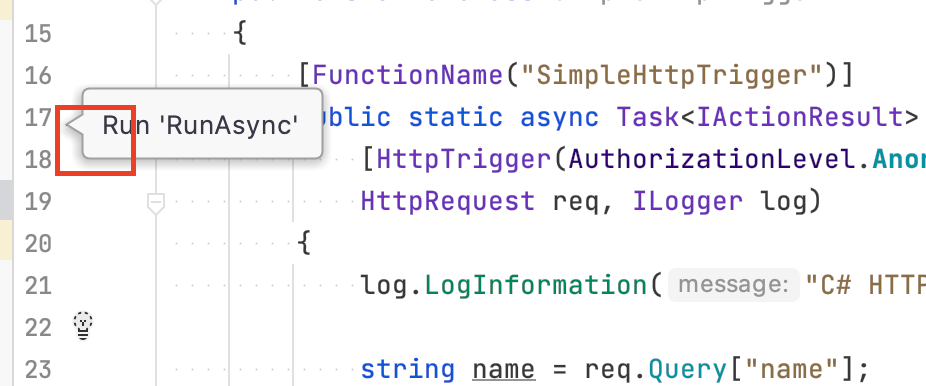This screenshot has width=926, height=386.
Task: Click the AuthorizationLevel identifier
Action: [x=712, y=159]
